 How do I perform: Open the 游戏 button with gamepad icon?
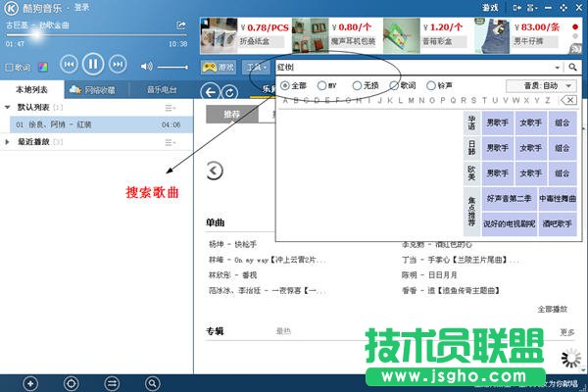tap(219, 68)
